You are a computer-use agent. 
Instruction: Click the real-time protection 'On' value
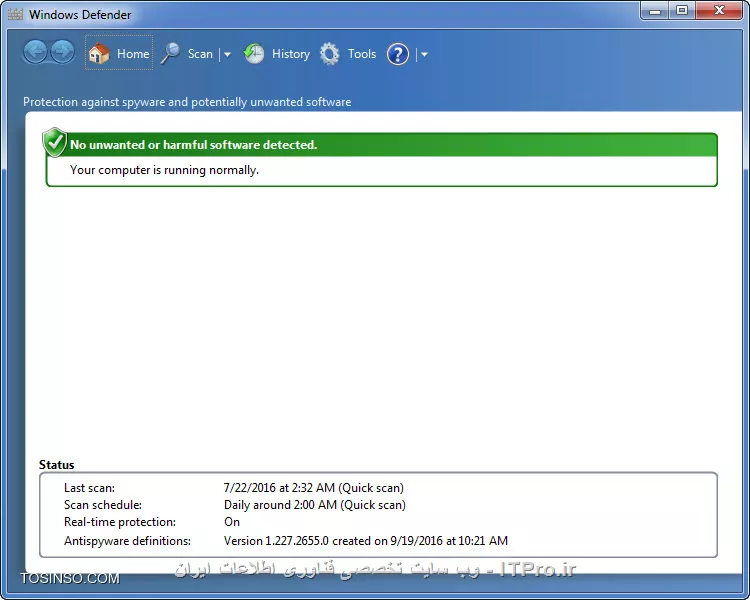232,522
